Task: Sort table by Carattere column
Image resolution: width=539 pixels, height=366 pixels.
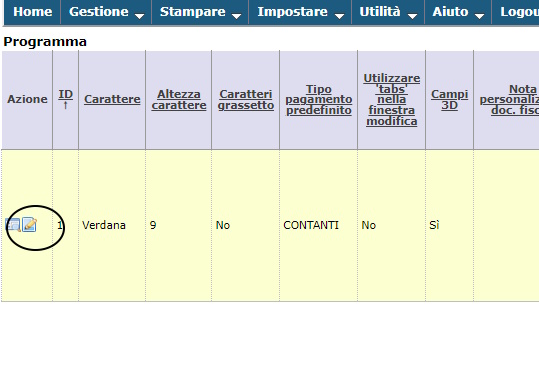Action: click(112, 99)
